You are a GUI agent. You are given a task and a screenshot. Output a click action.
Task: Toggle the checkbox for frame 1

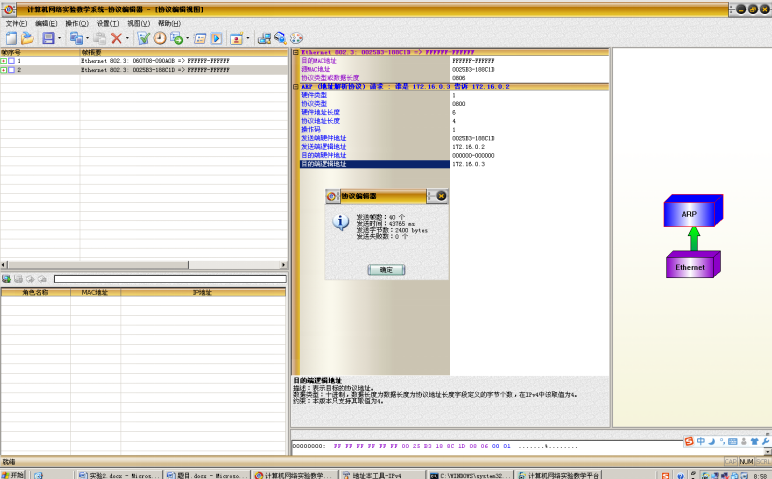tap(11, 61)
